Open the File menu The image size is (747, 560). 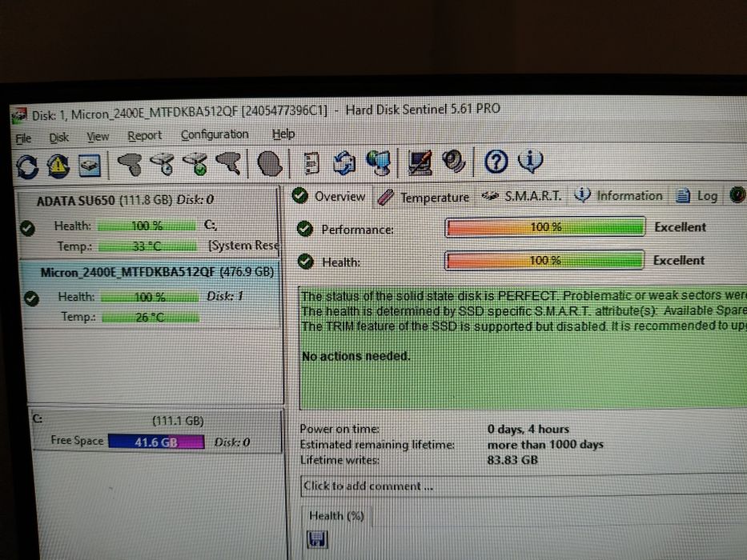tap(23, 138)
